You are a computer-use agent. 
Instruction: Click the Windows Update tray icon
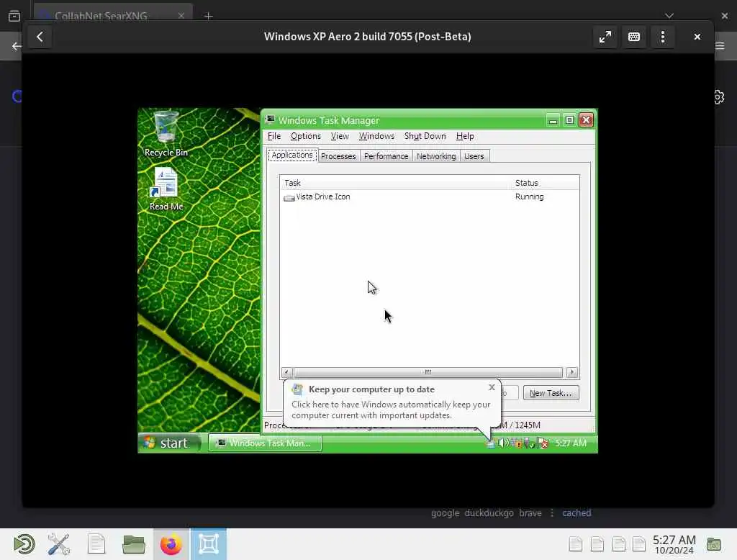click(x=490, y=443)
